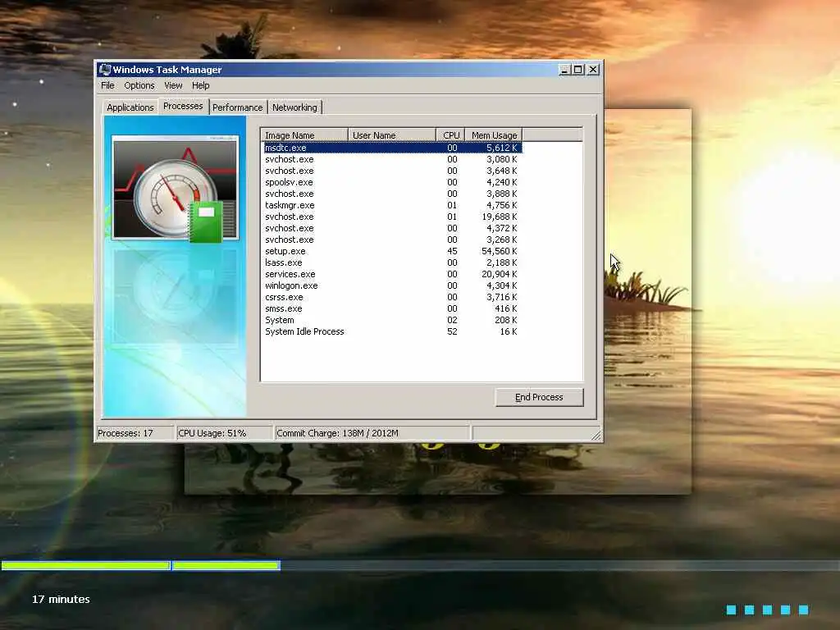Sort by User Name column header
The image size is (840, 630).
392,135
